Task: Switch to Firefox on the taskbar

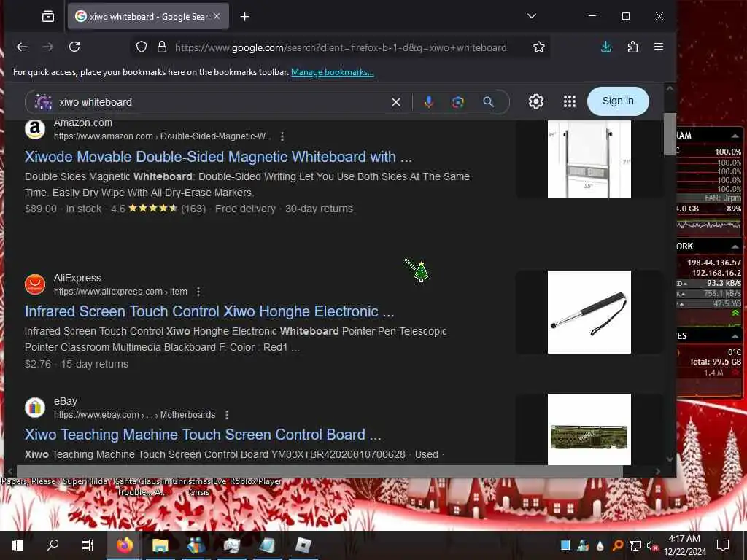Action: (x=125, y=545)
